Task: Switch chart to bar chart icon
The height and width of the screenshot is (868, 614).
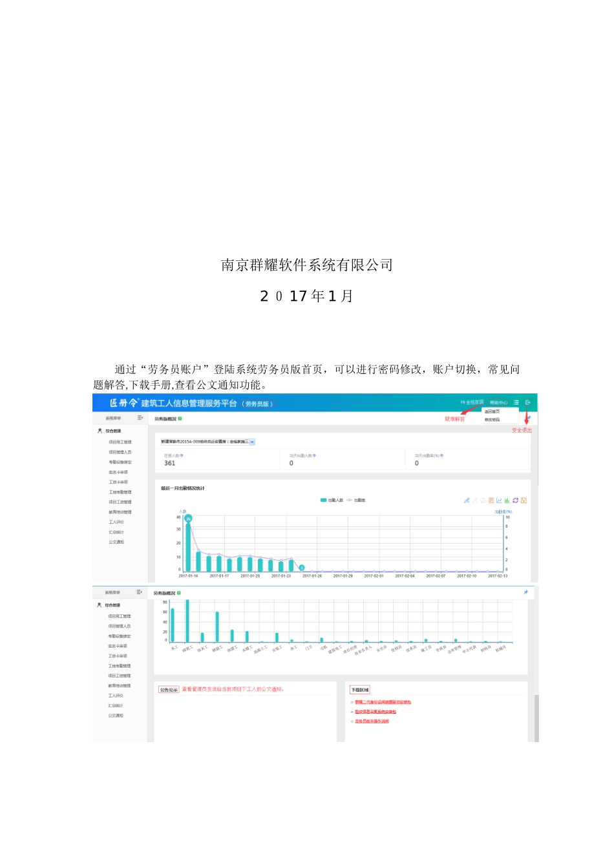Action: pos(507,501)
